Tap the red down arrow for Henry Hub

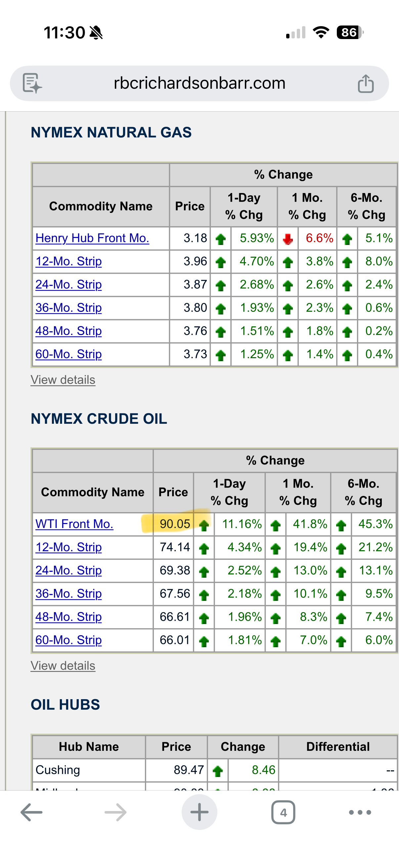pos(288,239)
